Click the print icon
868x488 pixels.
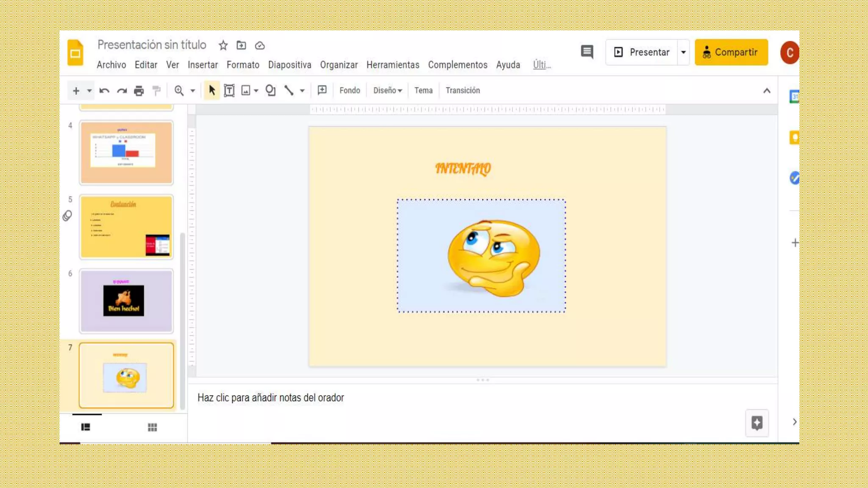click(x=139, y=91)
